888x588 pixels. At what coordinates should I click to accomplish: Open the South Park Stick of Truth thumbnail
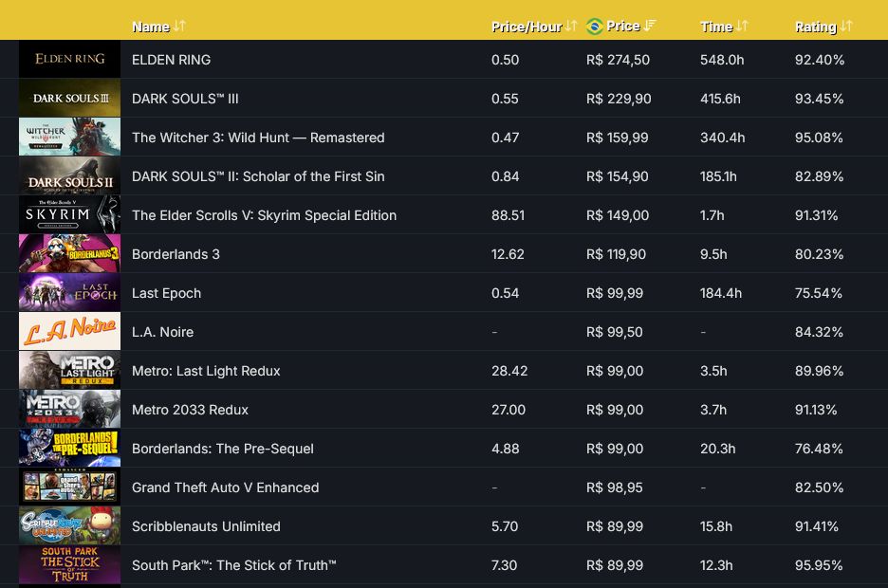click(69, 565)
